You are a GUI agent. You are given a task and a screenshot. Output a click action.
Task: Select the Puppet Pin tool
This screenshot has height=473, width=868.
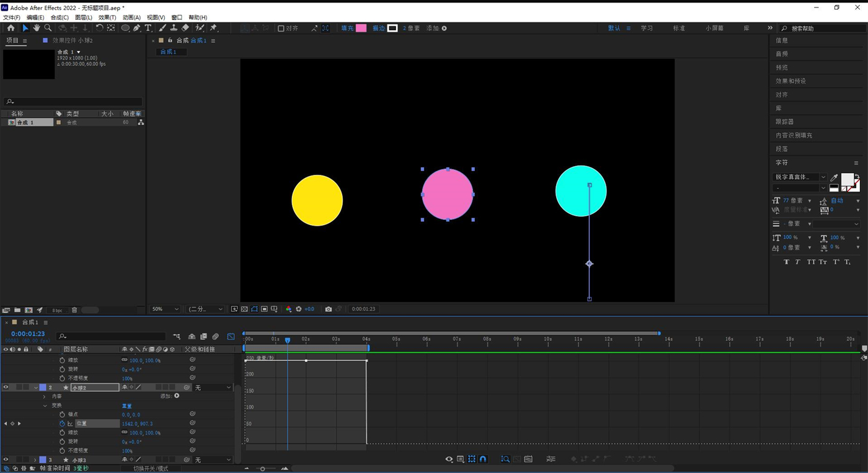click(x=213, y=28)
